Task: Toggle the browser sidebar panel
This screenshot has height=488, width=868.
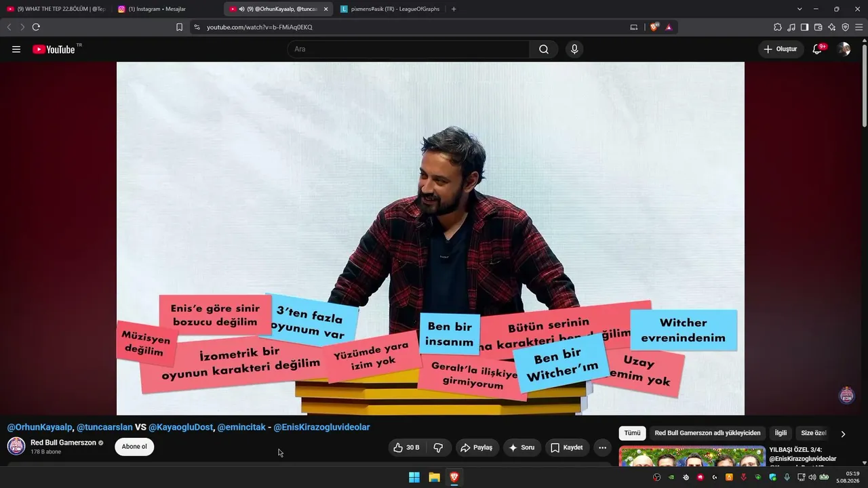Action: click(x=804, y=27)
